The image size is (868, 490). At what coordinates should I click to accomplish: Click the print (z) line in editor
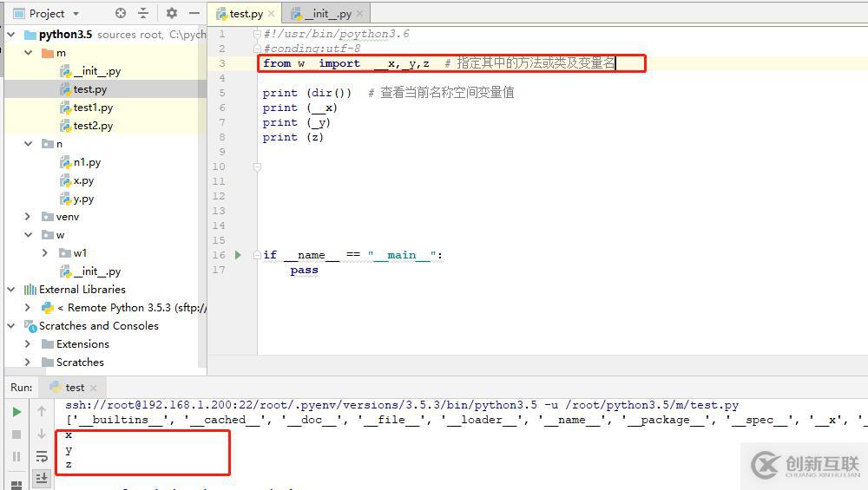[x=293, y=137]
